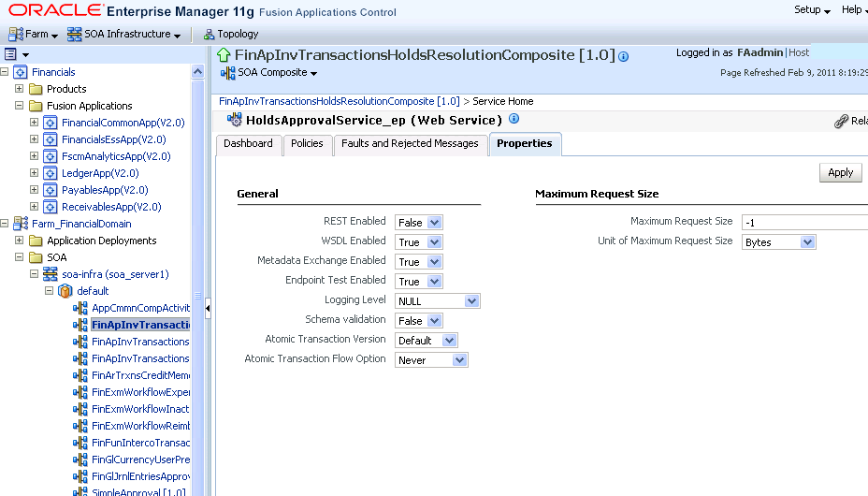Open the Endpoint Test Enabled dropdown
Image resolution: width=868 pixels, height=496 pixels.
(419, 282)
